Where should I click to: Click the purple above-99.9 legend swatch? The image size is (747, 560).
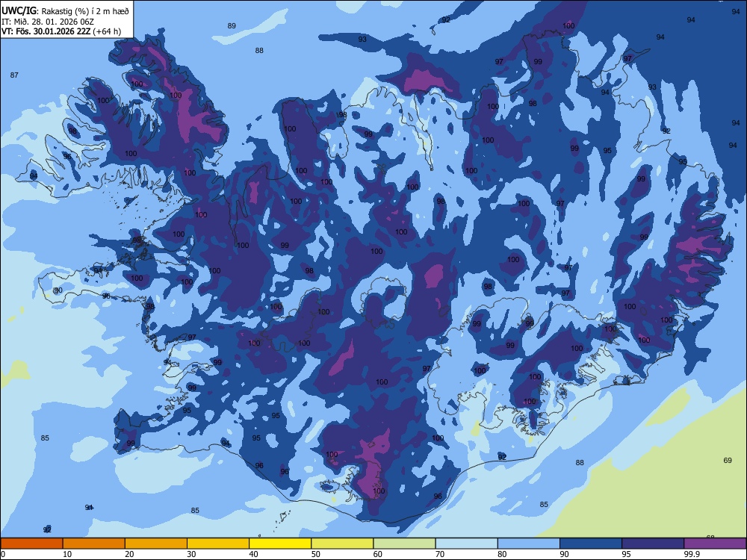click(x=715, y=544)
